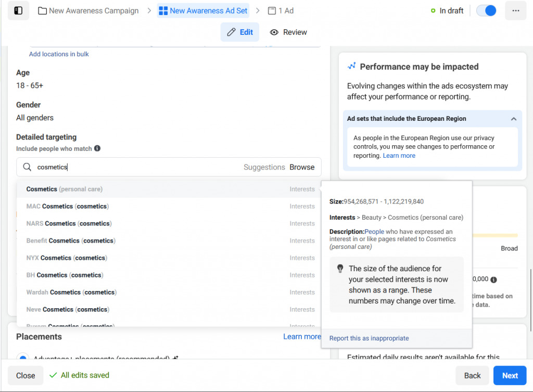Click the Placements Learn more link
533x392 pixels.
tap(302, 337)
